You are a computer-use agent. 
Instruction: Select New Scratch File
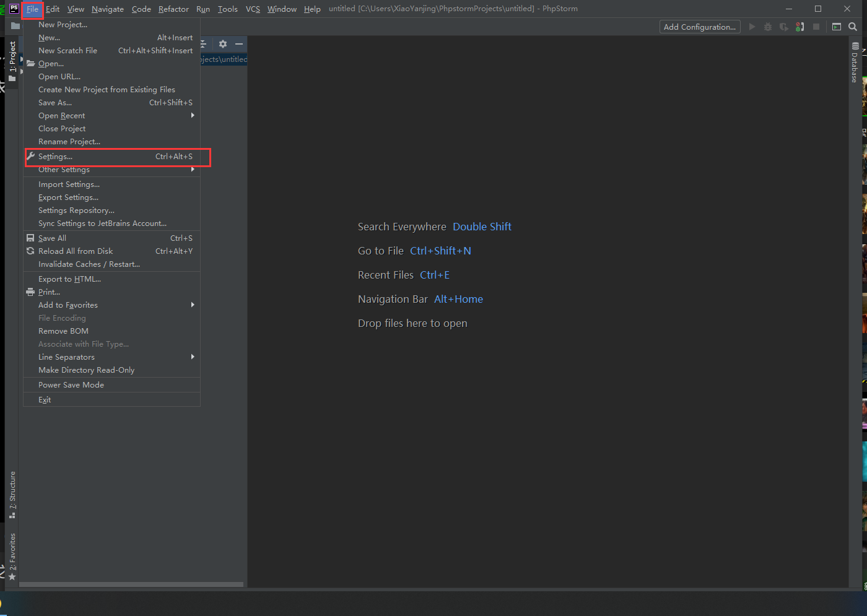[x=111, y=51]
